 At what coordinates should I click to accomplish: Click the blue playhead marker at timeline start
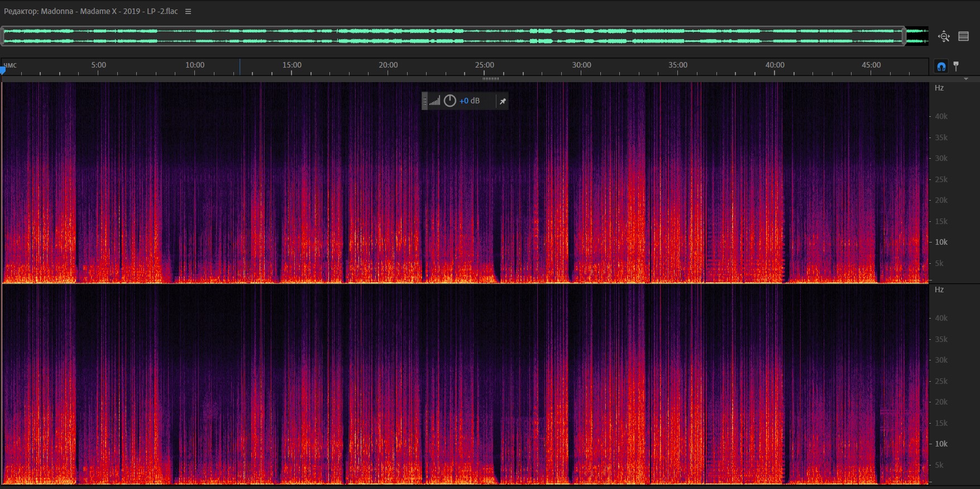pos(3,70)
